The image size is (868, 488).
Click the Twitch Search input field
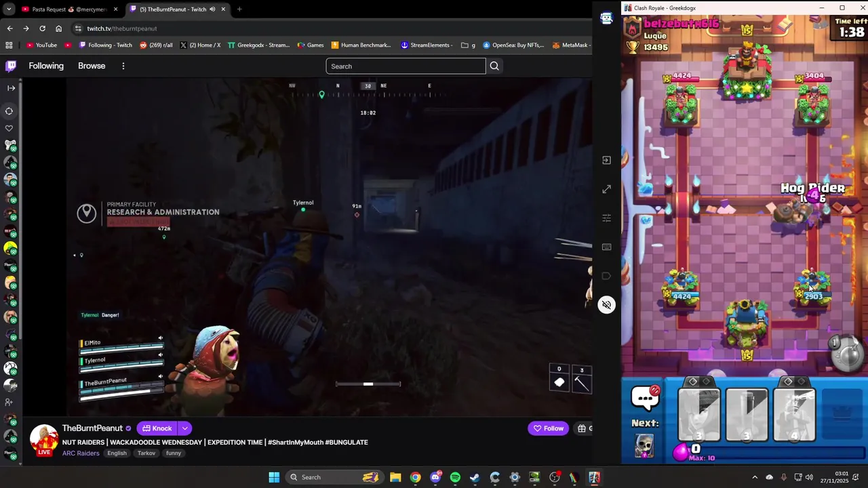click(406, 66)
